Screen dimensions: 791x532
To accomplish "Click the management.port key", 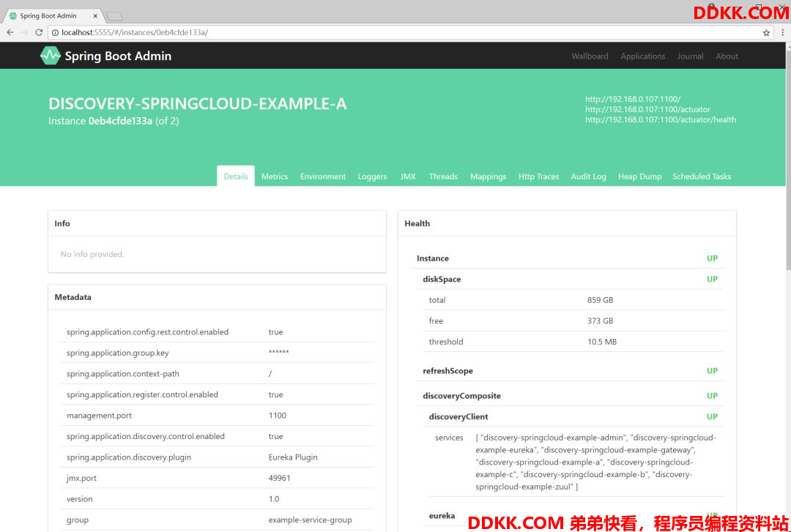I will click(100, 416).
